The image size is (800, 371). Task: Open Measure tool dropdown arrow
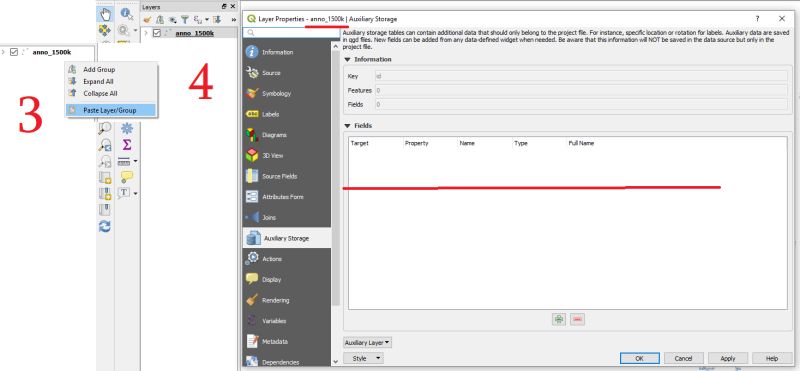tap(135, 161)
